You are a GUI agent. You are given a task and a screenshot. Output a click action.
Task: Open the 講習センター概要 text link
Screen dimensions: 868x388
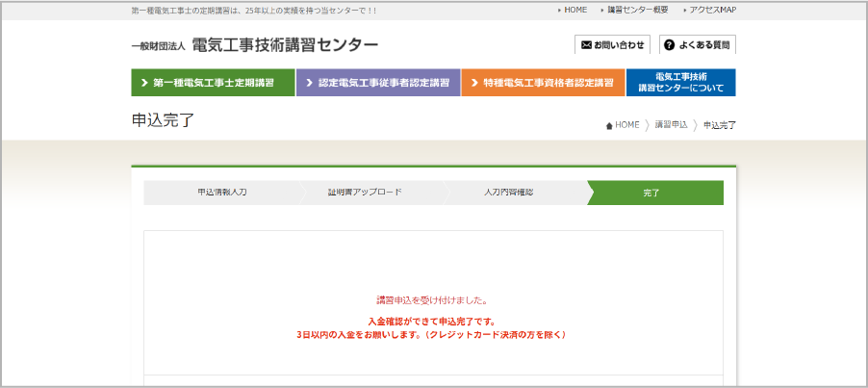coord(637,10)
